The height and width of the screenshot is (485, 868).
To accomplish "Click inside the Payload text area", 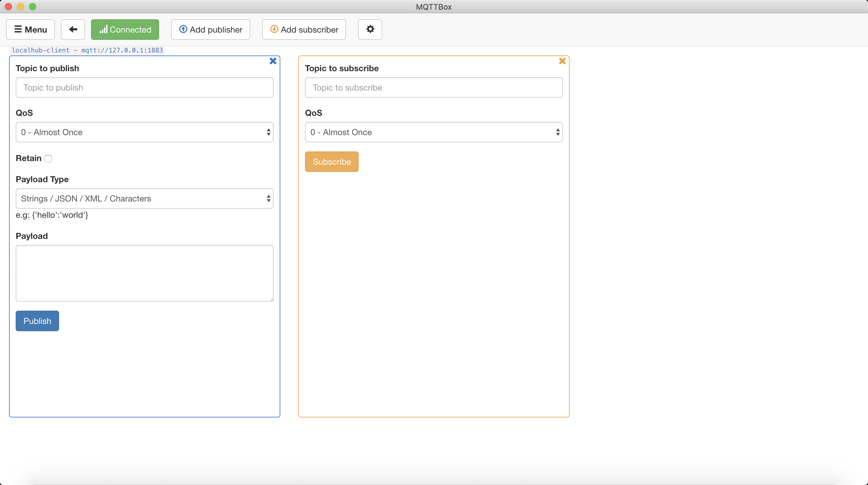I will pyautogui.click(x=145, y=273).
